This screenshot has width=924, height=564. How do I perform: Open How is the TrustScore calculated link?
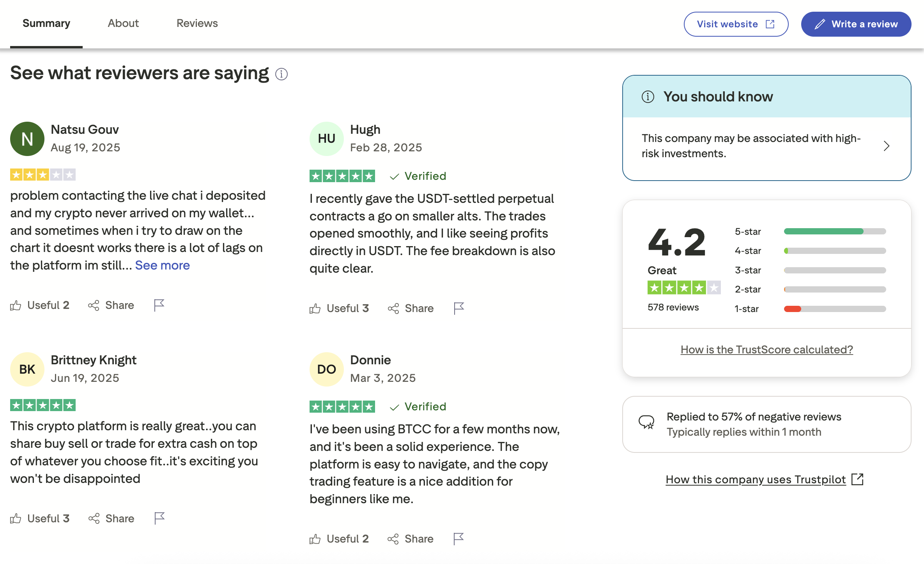tap(766, 349)
